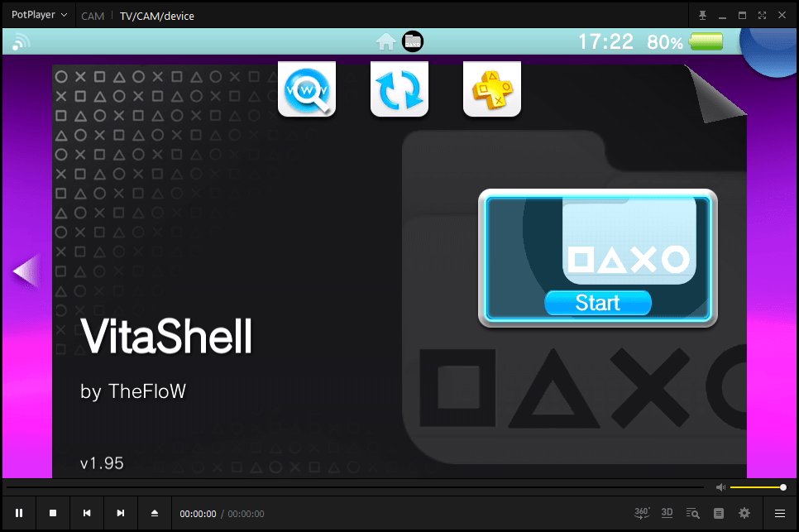This screenshot has width=799, height=532.
Task: Tap the v1.95 version label
Action: 102,463
